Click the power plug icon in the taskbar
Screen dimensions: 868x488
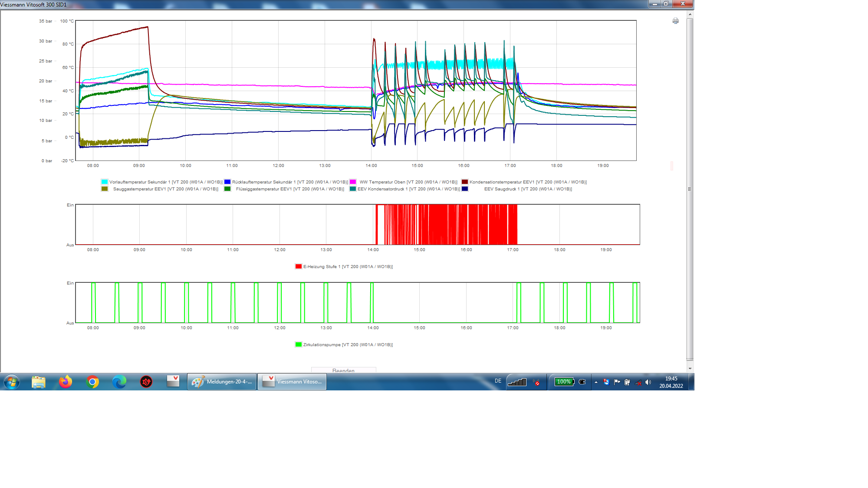click(x=582, y=382)
